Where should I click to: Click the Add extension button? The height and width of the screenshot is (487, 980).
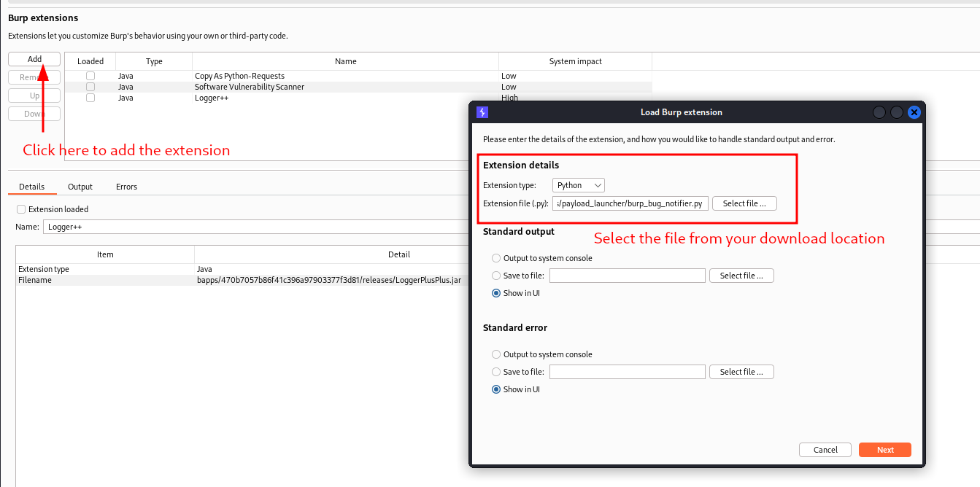[34, 59]
